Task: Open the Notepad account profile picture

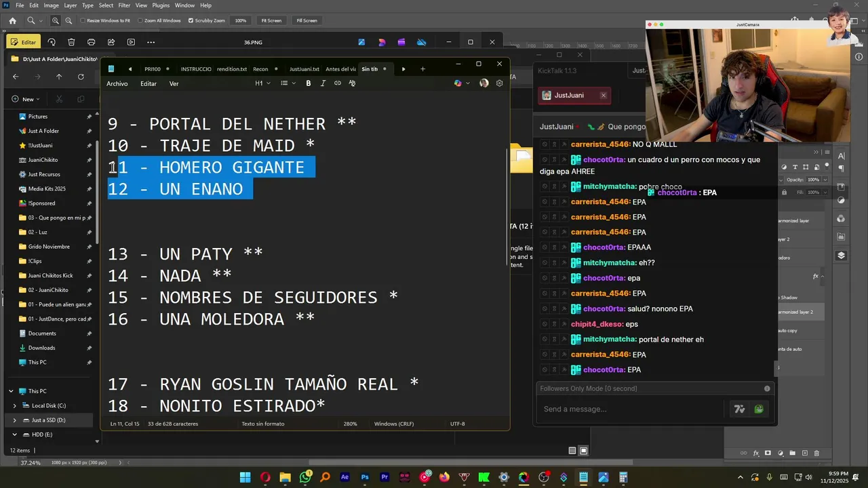Action: coord(484,83)
